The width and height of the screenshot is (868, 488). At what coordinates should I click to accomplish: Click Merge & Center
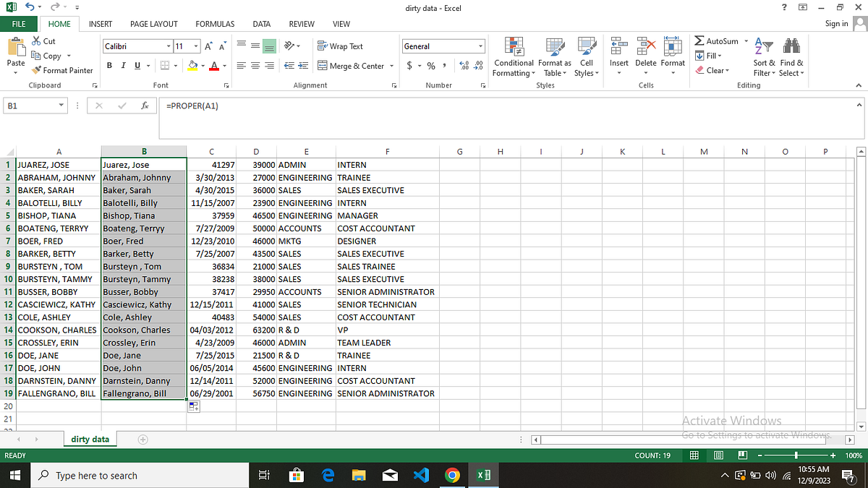(x=352, y=65)
